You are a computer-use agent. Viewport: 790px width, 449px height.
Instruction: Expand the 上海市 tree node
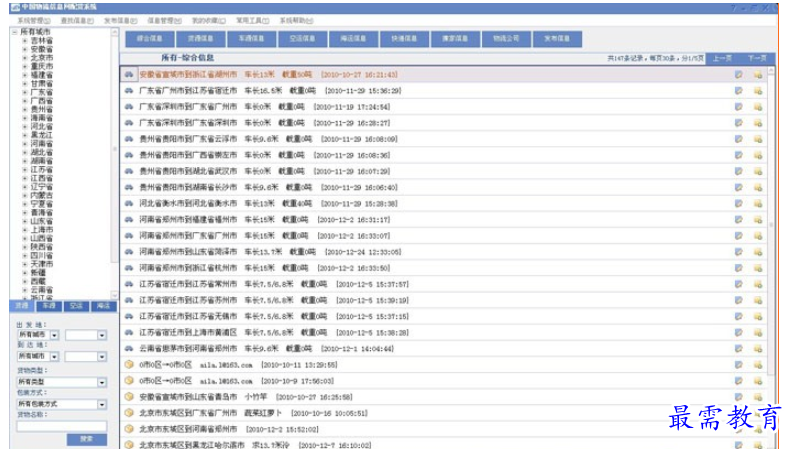[24, 229]
